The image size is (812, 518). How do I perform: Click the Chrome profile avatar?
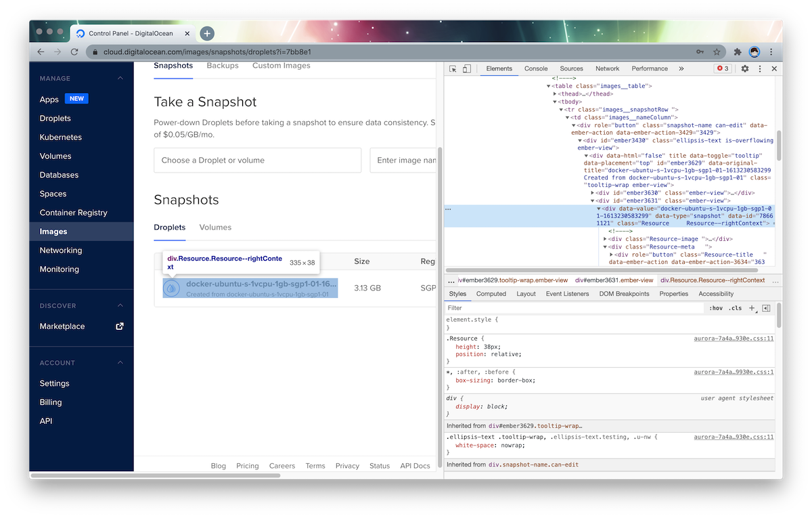click(754, 52)
